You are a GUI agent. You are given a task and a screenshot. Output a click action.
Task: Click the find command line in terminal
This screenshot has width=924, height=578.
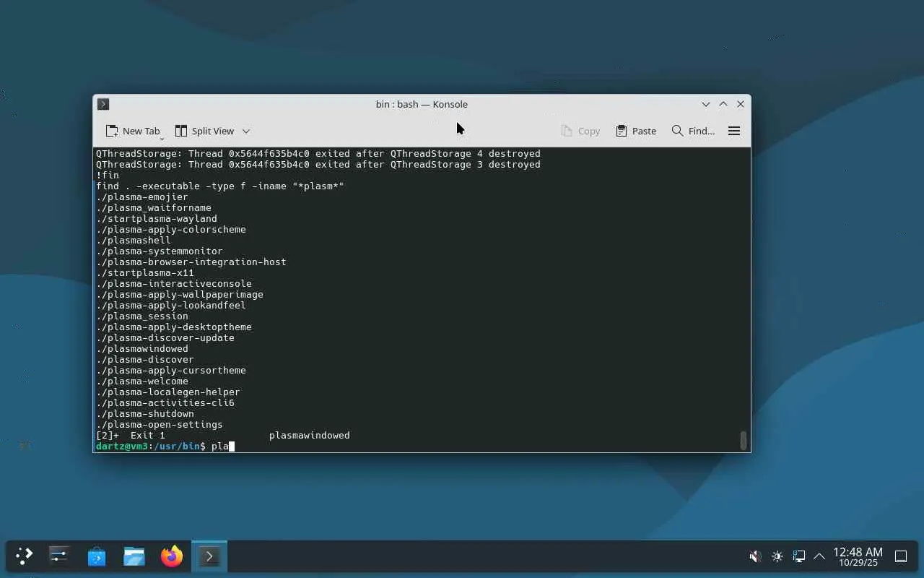pyautogui.click(x=220, y=186)
